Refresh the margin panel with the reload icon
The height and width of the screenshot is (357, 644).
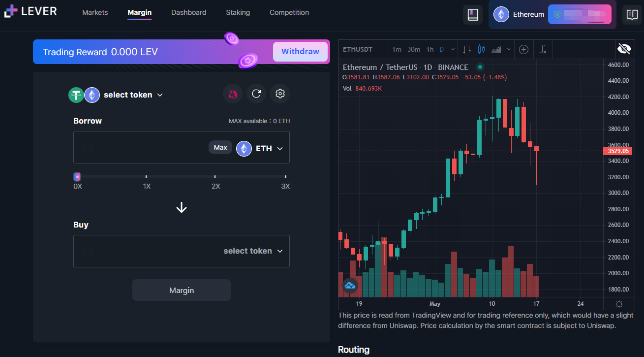(x=256, y=94)
